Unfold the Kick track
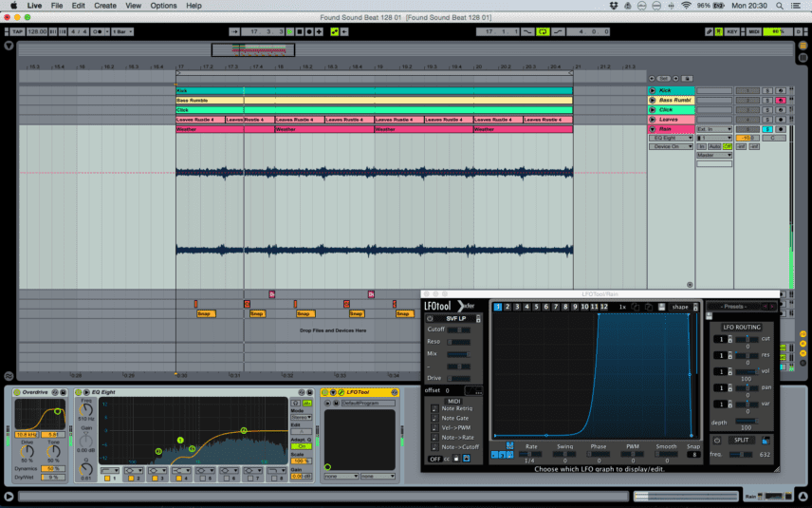The image size is (812, 508). tap(653, 91)
